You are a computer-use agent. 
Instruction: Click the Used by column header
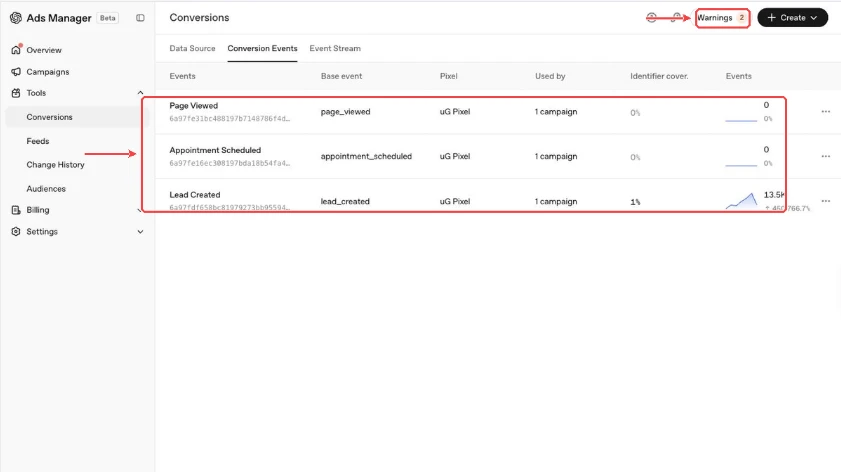(550, 76)
